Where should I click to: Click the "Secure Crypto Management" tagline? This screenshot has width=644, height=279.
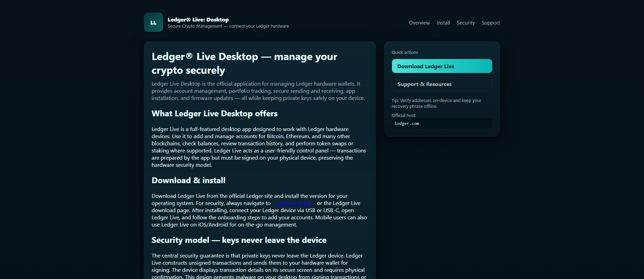[x=228, y=26]
